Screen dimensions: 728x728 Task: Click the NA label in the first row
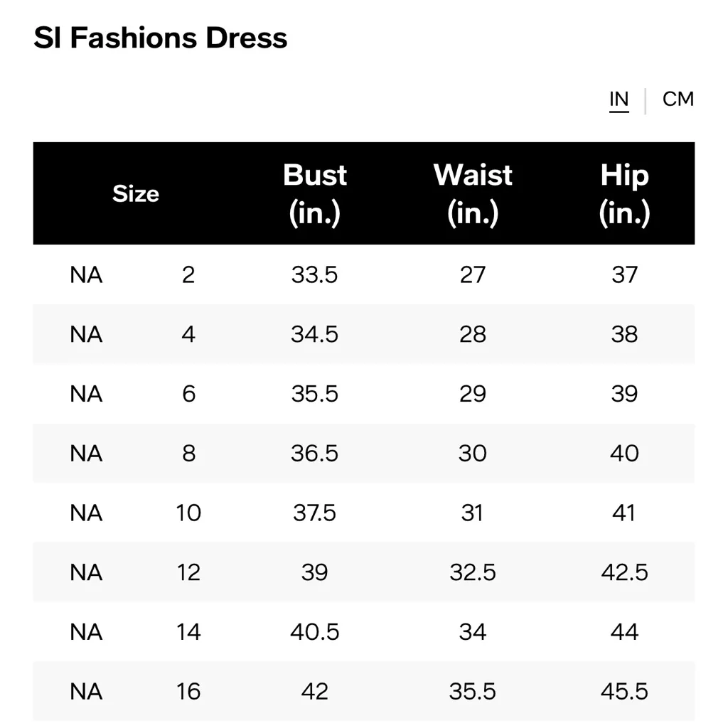pos(85,275)
